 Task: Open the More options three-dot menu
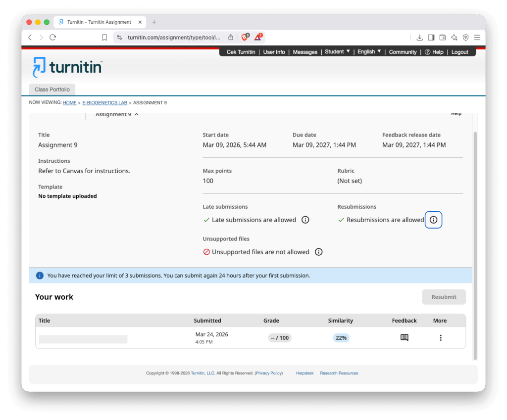tap(440, 337)
